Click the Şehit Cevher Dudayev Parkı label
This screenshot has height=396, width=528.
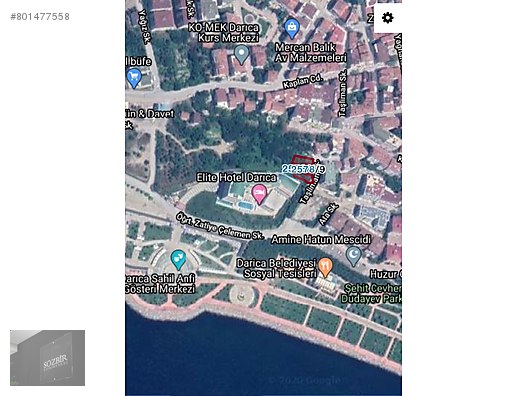click(371, 294)
